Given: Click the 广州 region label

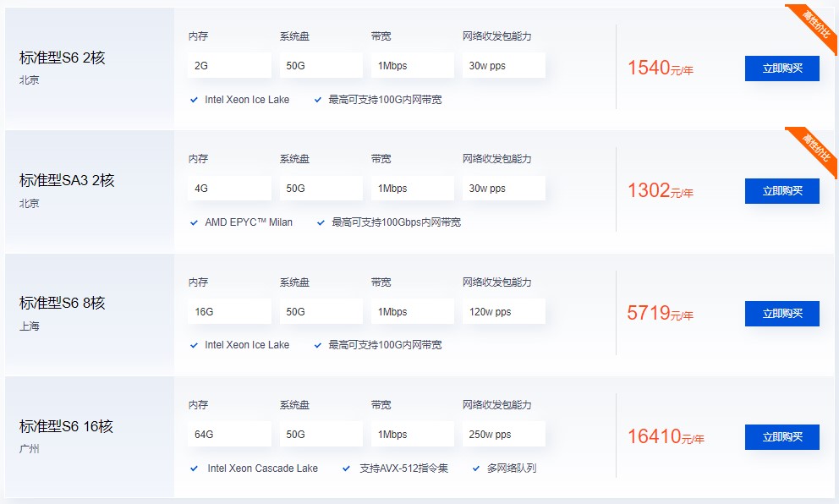Looking at the screenshot, I should tap(30, 448).
